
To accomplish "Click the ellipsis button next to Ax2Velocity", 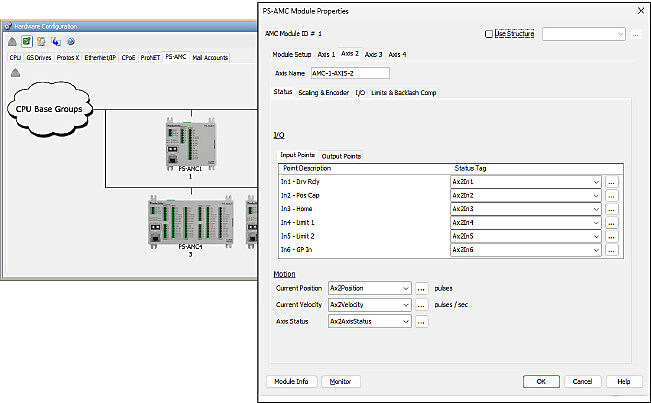I will (421, 305).
